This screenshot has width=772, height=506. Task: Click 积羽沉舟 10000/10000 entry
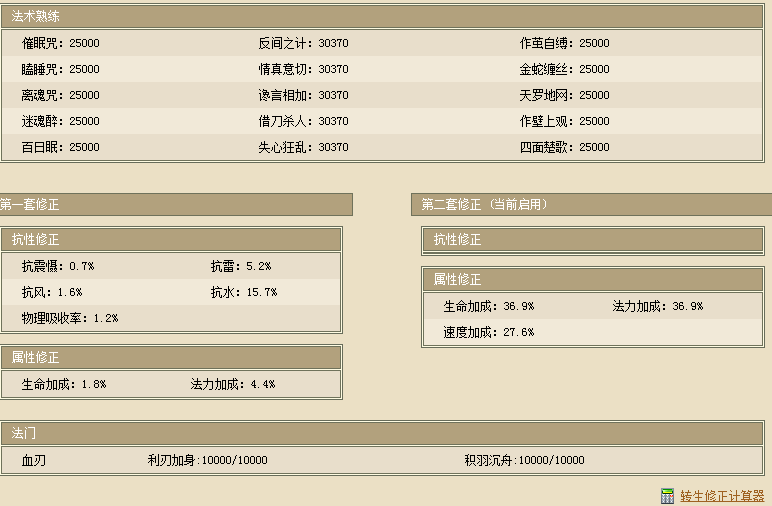(x=524, y=461)
